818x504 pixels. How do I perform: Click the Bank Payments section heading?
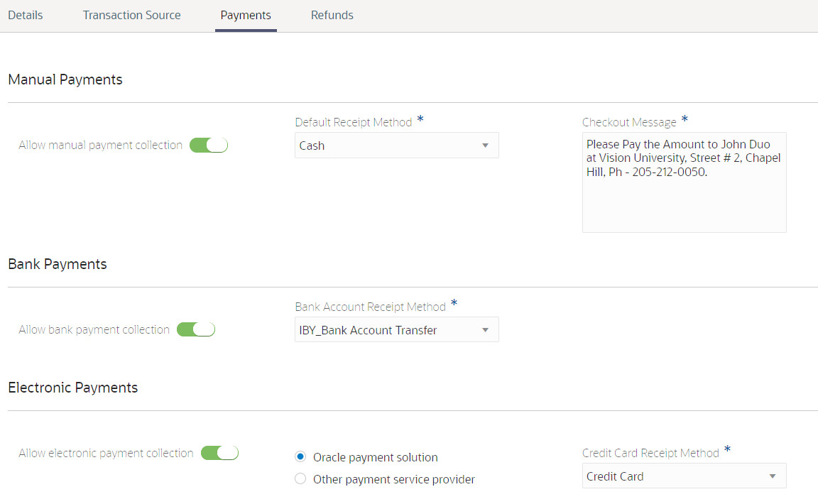pos(58,264)
